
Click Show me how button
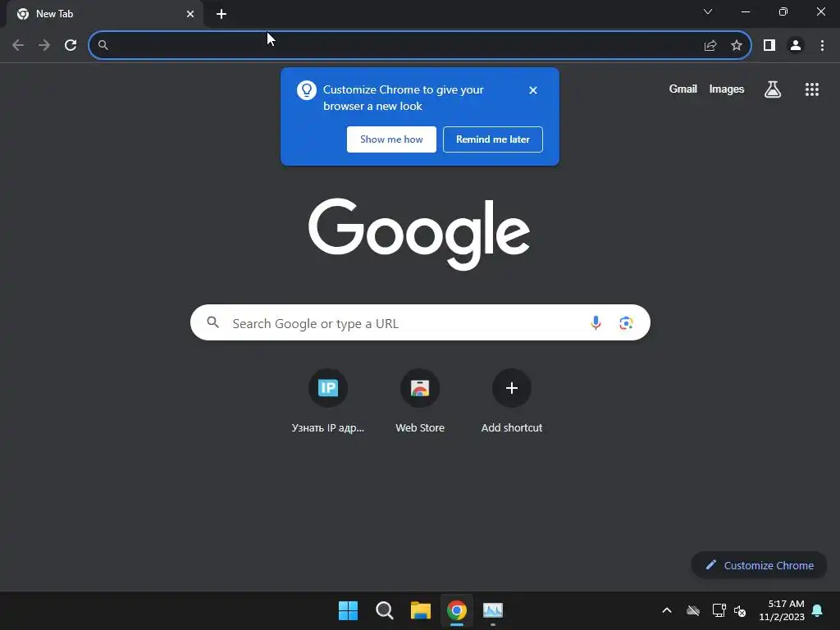tap(391, 139)
